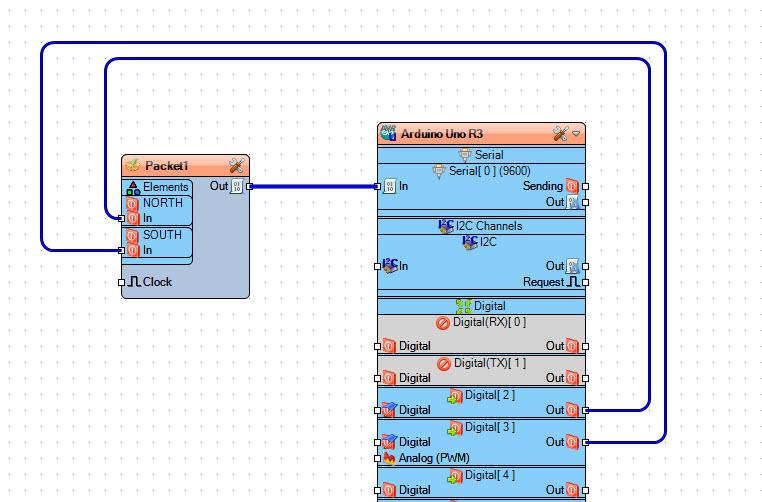This screenshot has width=762, height=502.
Task: Click the Packet1 Clock input pin
Action: pos(121,282)
